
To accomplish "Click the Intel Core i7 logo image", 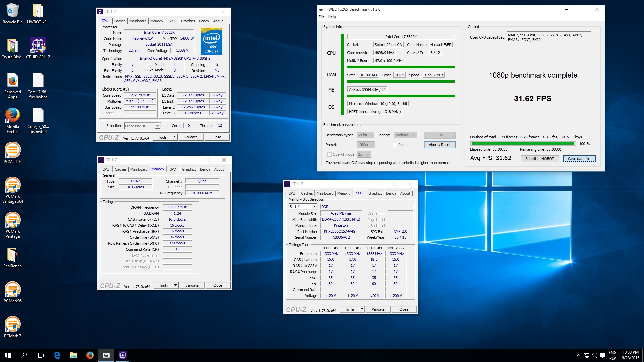I will 211,42.
